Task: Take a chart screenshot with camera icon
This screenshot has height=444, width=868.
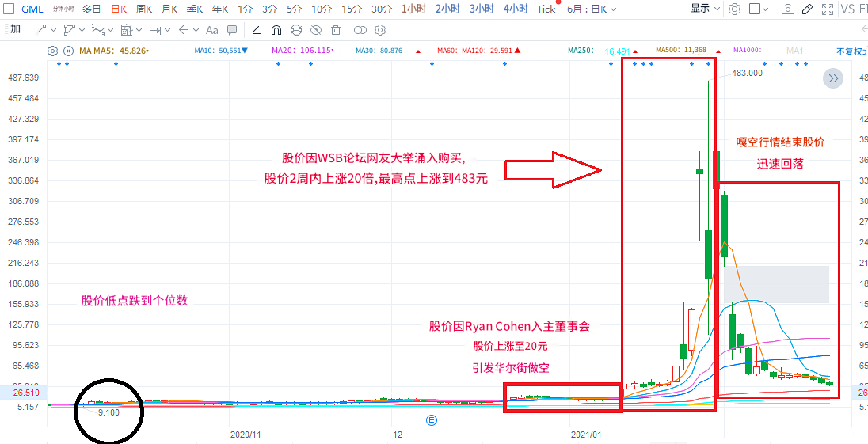Action: (788, 9)
